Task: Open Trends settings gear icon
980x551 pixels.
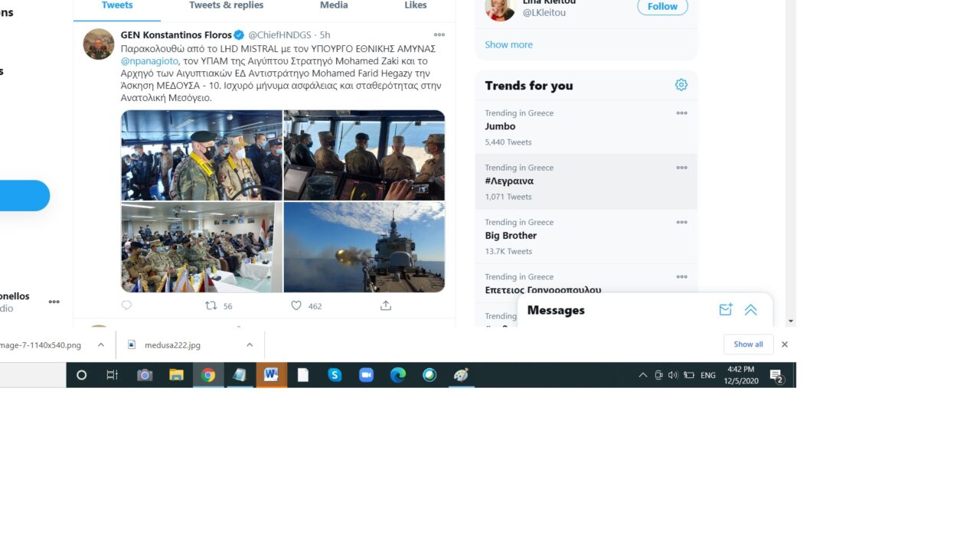Action: coord(681,85)
